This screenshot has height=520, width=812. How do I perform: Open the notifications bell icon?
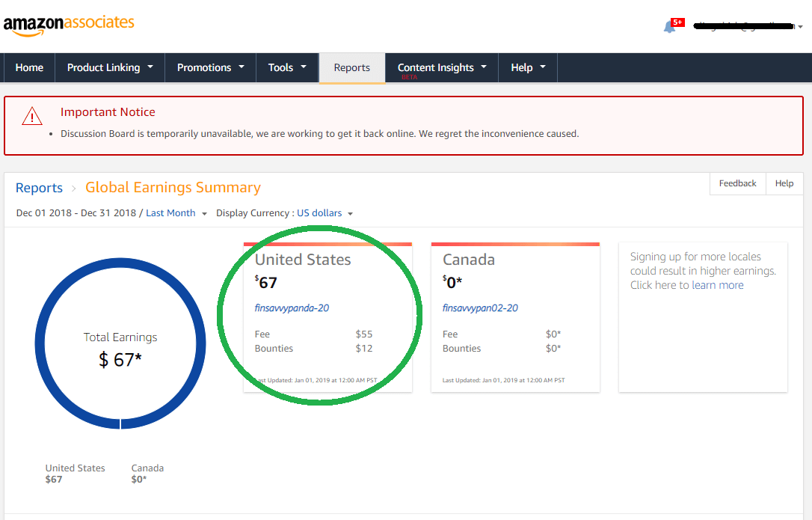[x=669, y=27]
